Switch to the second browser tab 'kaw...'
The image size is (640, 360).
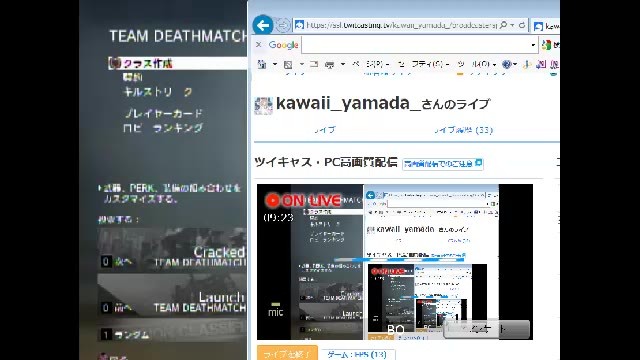click(x=546, y=26)
